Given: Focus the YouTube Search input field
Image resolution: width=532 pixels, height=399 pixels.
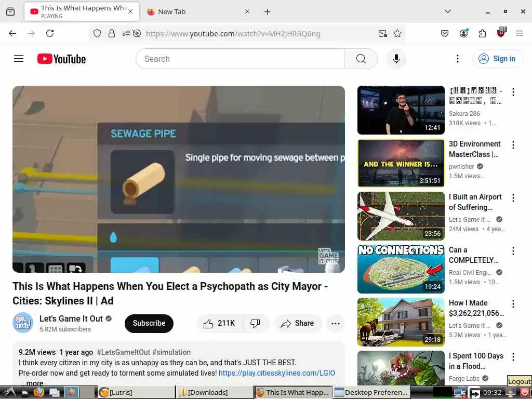Looking at the screenshot, I should click(x=240, y=59).
